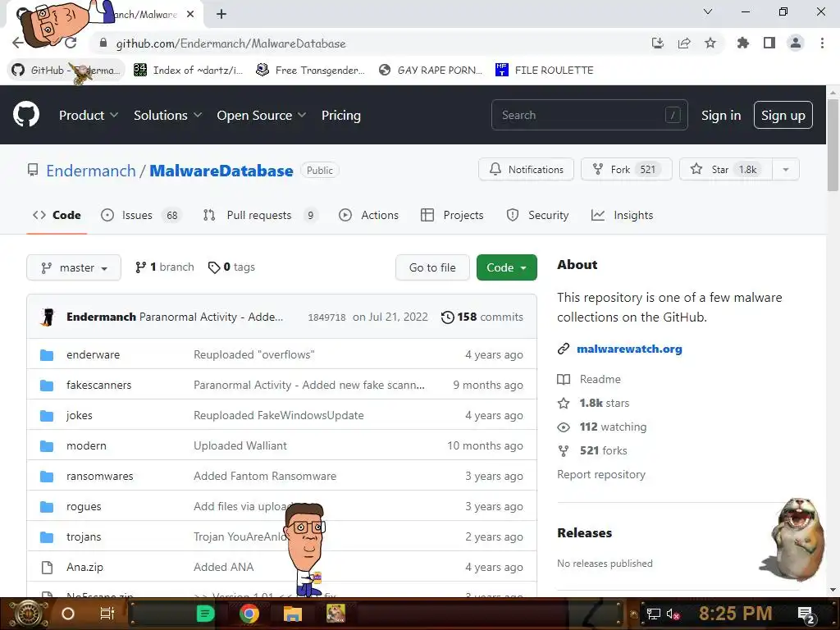Open the fakescanners folder
Image resolution: width=840 pixels, height=630 pixels.
point(98,385)
